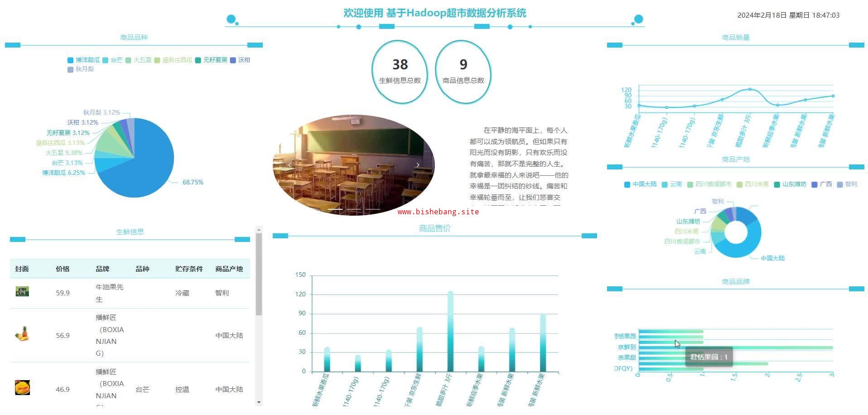
Task: Open the pineapple cover image in the 56.9 row
Action: (x=22, y=334)
